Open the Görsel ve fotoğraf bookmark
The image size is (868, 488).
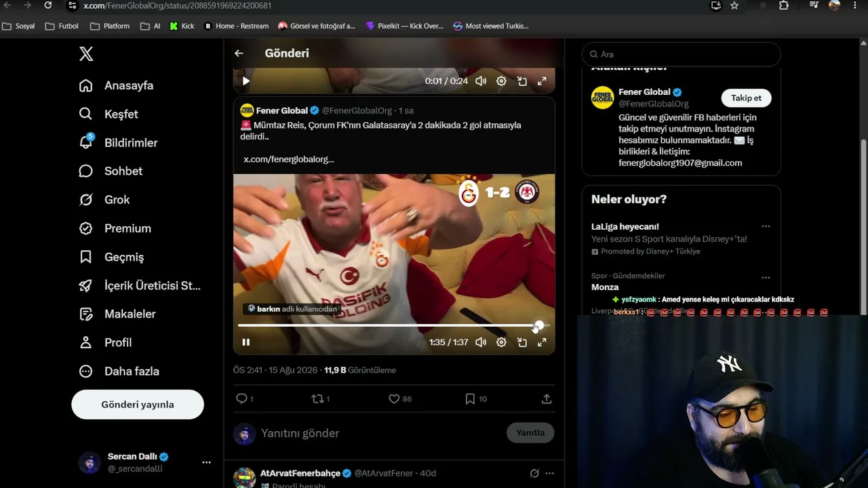(x=317, y=26)
